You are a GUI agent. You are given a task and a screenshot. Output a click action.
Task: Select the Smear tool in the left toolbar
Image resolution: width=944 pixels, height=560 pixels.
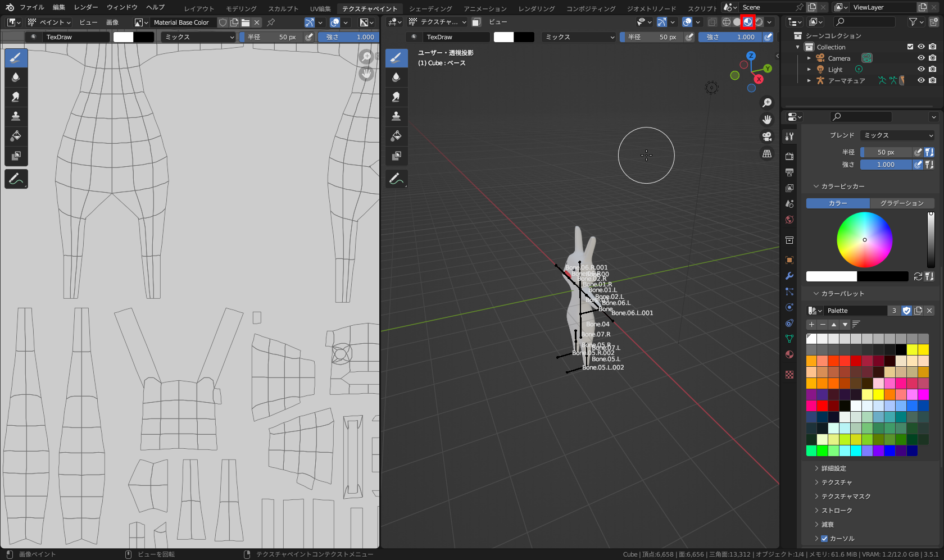pos(16,96)
